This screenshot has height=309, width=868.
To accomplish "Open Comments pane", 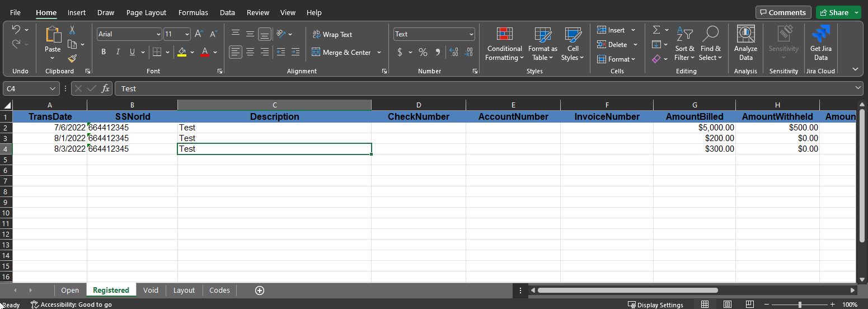I will click(783, 12).
